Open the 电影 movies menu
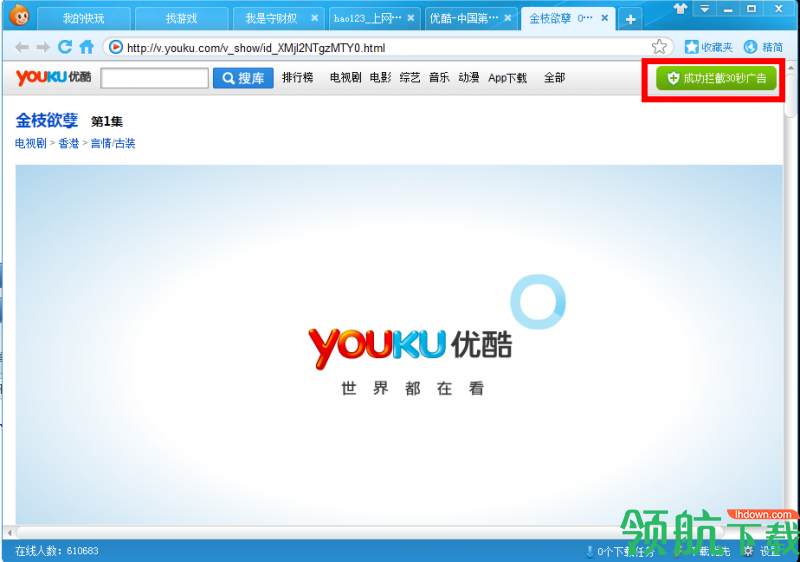Screen dimensions: 800x562 click(380, 78)
